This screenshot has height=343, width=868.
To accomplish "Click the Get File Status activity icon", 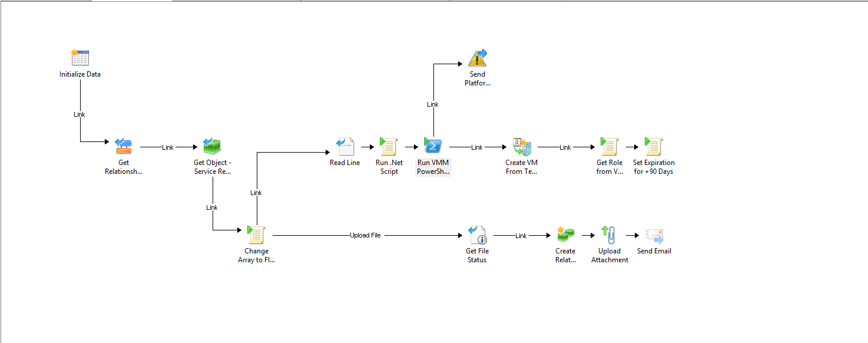I will (x=477, y=235).
